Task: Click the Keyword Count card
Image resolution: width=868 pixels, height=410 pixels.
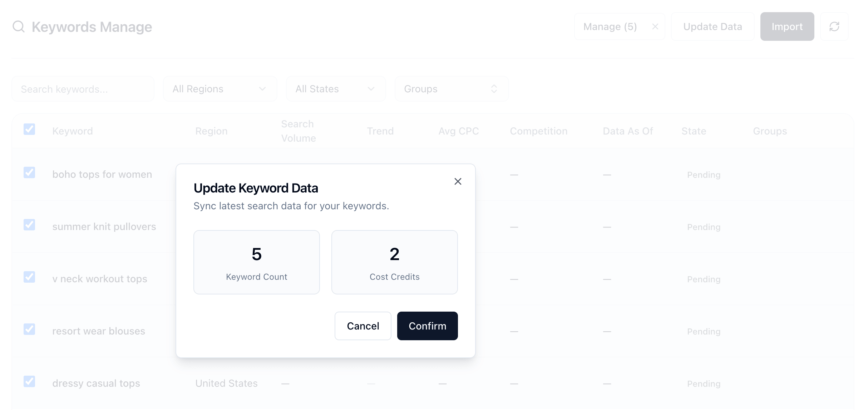Action: coord(256,262)
